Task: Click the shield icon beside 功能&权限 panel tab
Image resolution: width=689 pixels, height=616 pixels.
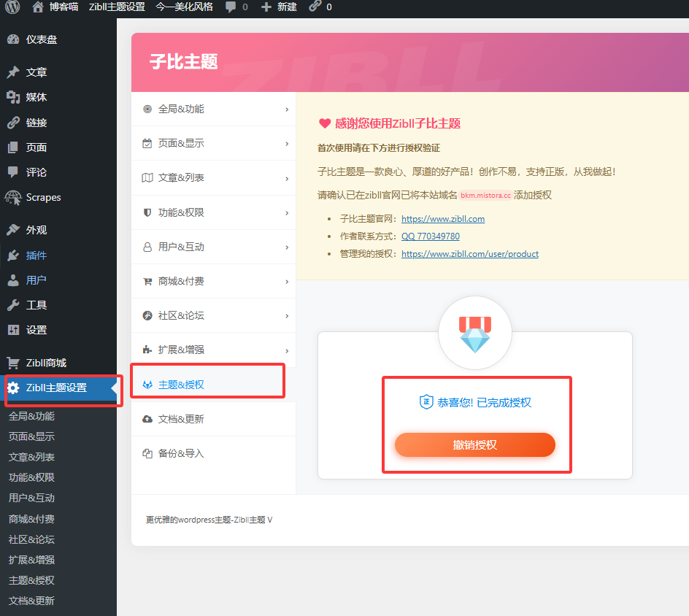Action: coord(147,212)
